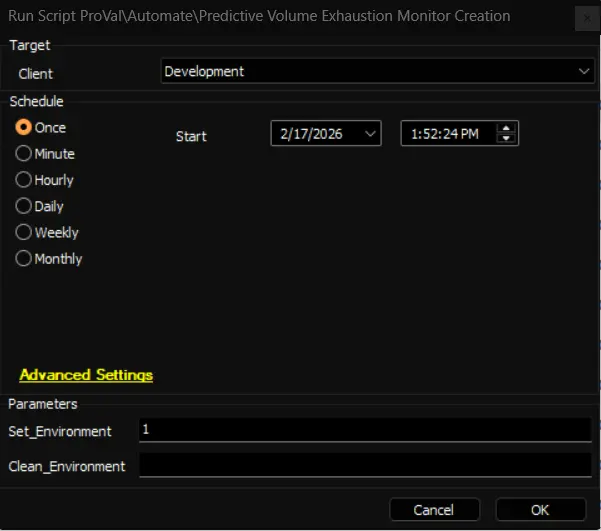Confirm with the OK button
Screen dimensions: 601x531
coord(540,510)
